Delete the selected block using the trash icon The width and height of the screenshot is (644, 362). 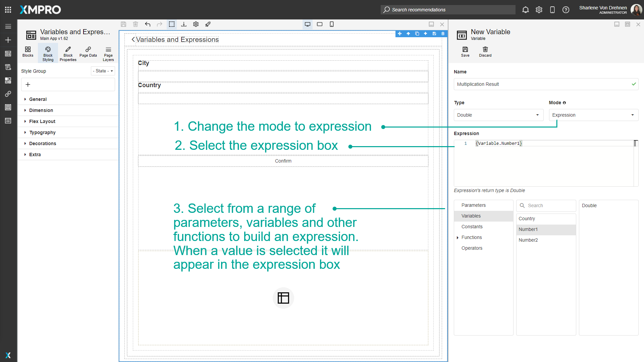pyautogui.click(x=443, y=34)
